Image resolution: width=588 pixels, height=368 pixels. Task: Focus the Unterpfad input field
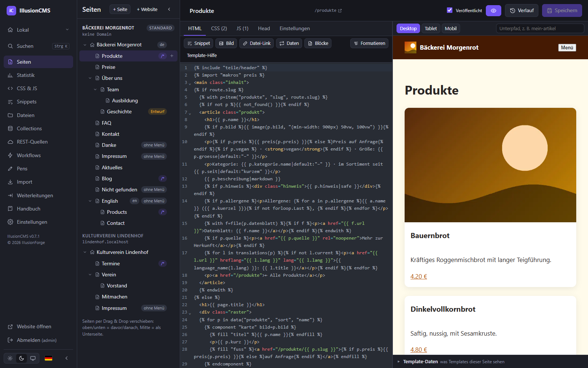540,28
